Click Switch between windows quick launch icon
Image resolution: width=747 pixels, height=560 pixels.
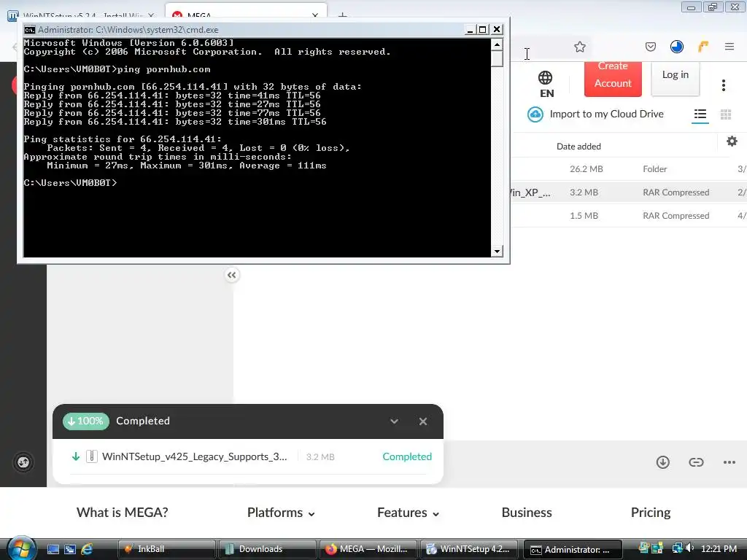coord(70,549)
